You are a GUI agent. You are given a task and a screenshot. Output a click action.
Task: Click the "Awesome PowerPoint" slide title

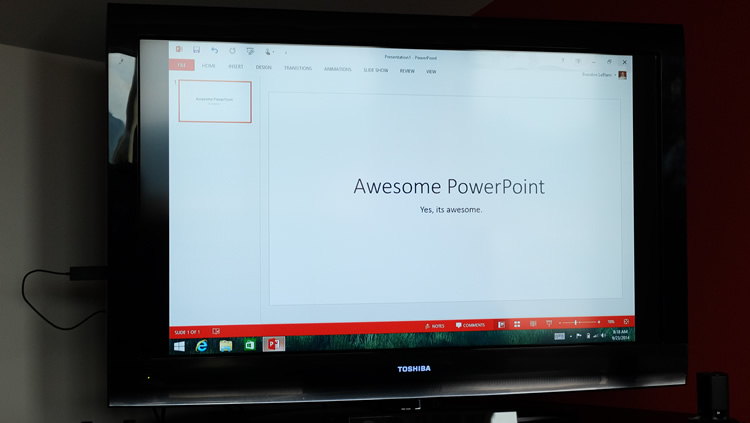(x=449, y=186)
